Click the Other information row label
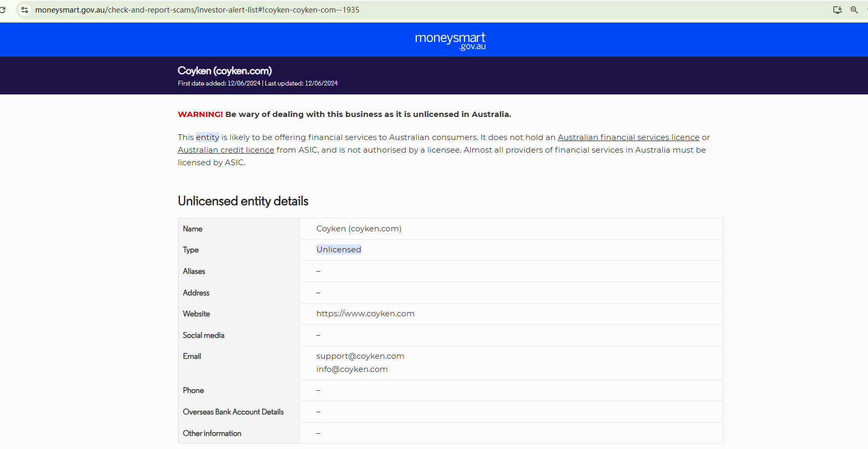The image size is (868, 449). tap(212, 433)
